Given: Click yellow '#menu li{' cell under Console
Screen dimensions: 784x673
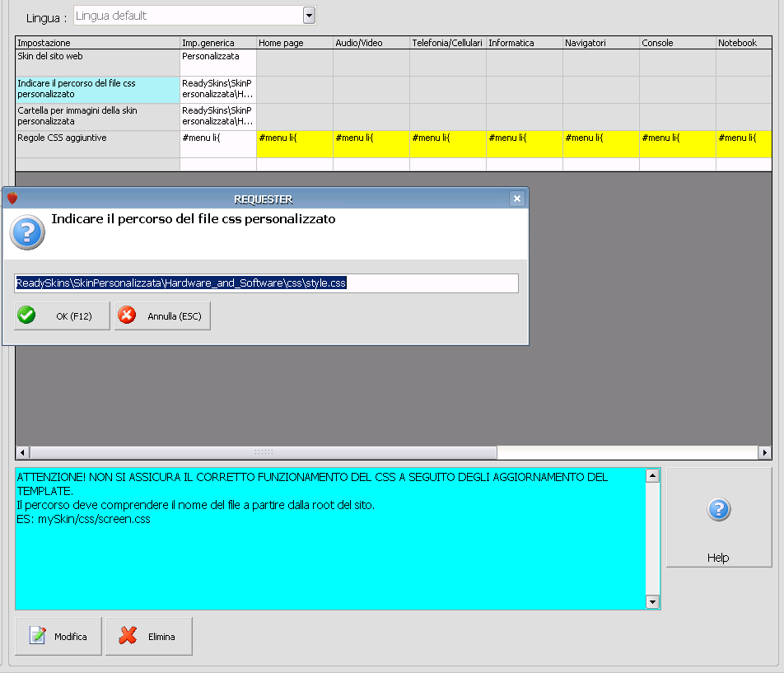Looking at the screenshot, I should click(x=677, y=144).
